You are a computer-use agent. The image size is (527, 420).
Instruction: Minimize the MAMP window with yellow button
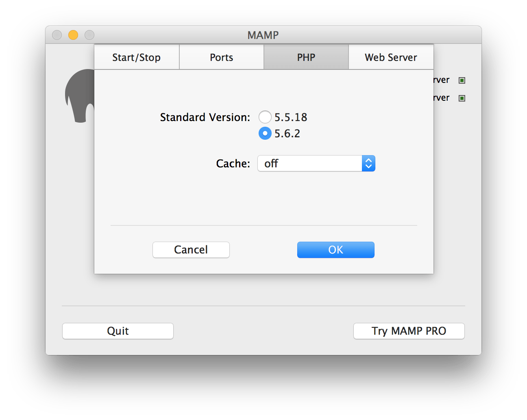tap(73, 35)
